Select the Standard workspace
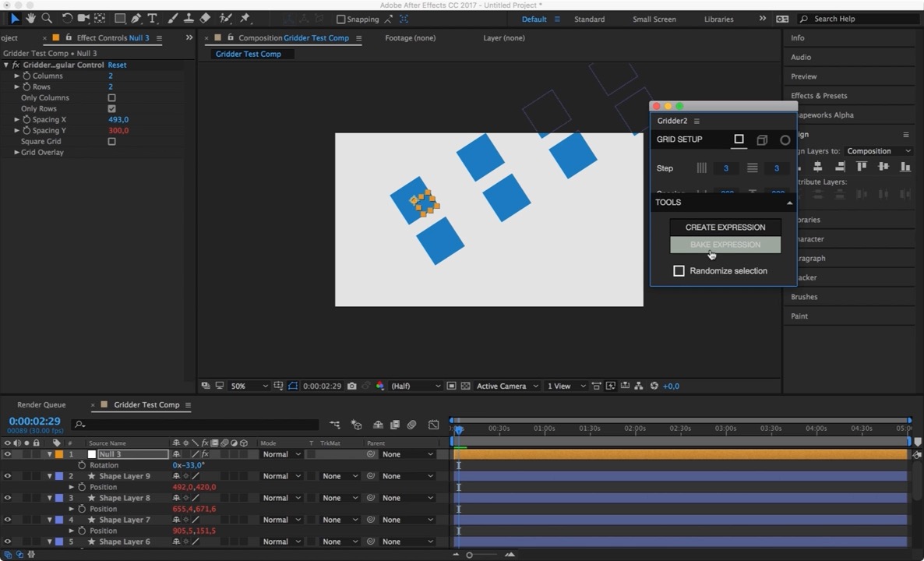Image resolution: width=924 pixels, height=561 pixels. pyautogui.click(x=589, y=19)
